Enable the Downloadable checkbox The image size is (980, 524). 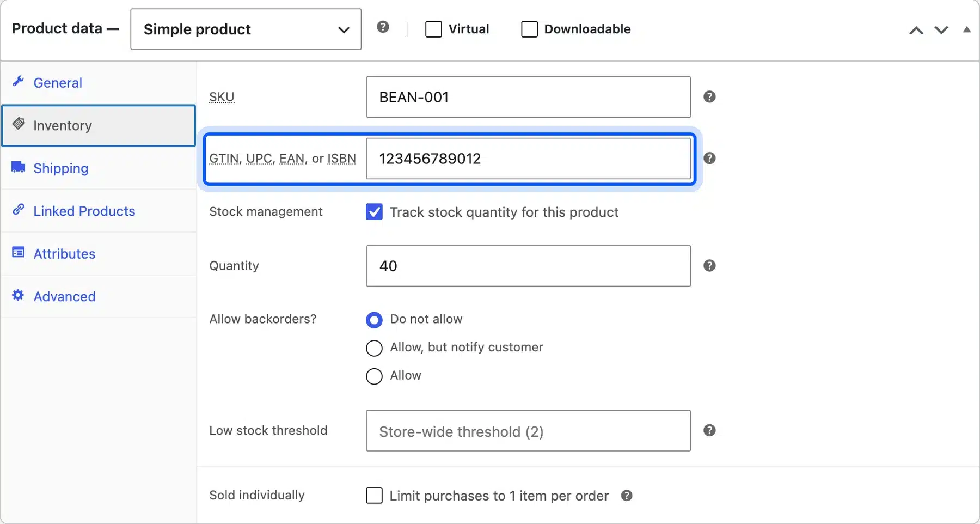529,29
